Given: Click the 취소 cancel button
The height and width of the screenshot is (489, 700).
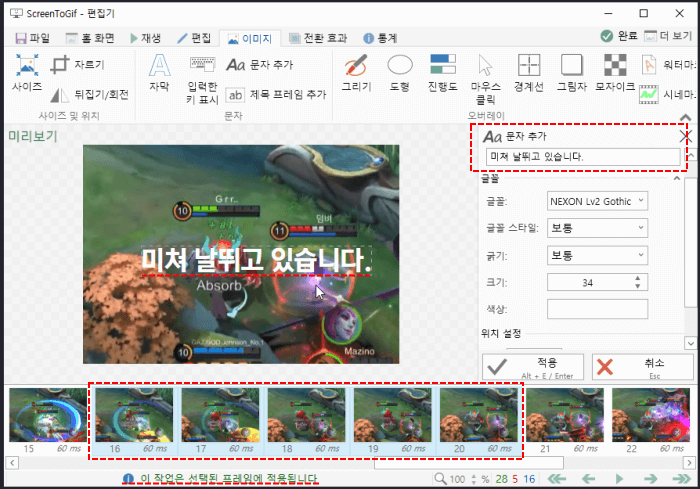Looking at the screenshot, I should click(642, 367).
